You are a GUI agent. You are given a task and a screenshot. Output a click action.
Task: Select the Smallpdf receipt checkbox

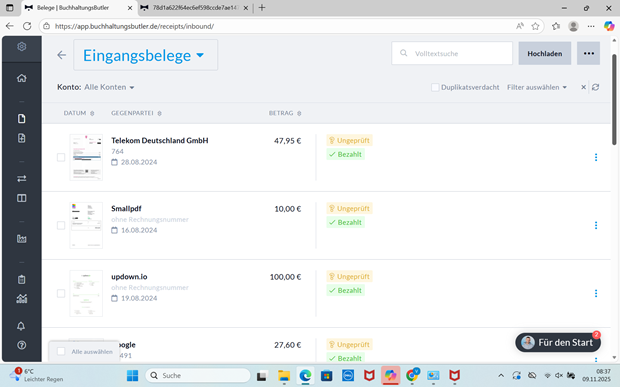click(61, 225)
